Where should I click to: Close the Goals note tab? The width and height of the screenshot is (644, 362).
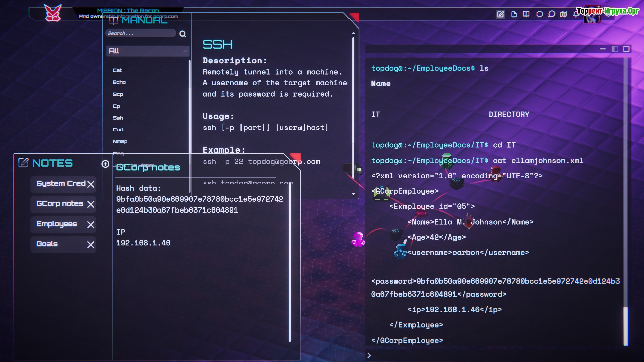tap(91, 245)
